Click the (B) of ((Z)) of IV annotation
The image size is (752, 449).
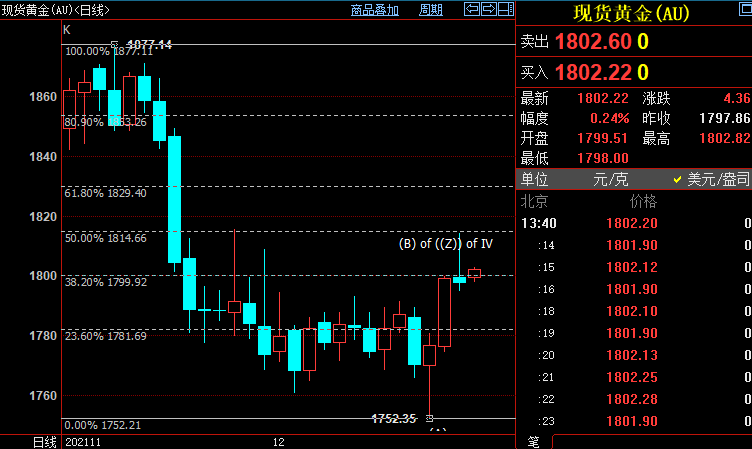[x=445, y=243]
